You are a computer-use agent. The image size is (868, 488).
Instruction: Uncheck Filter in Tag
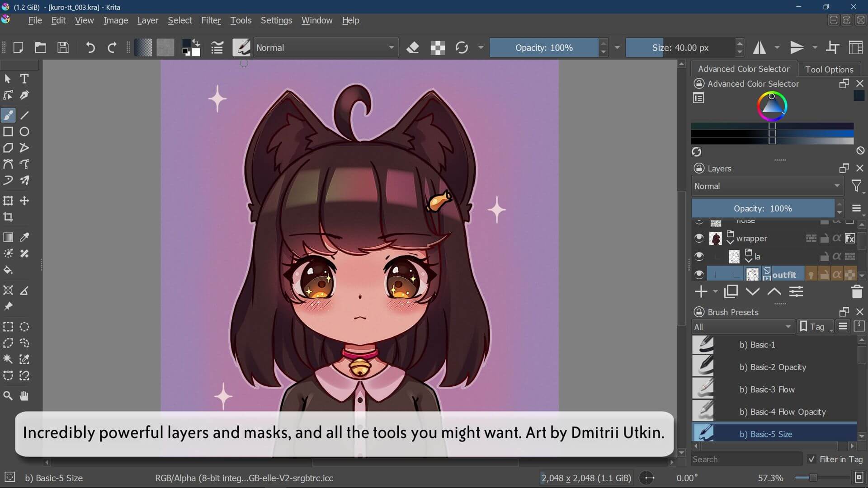[x=812, y=459]
